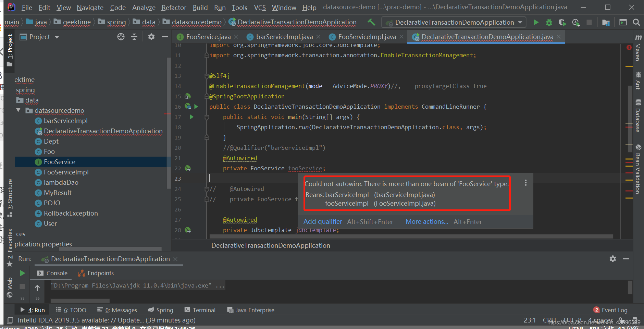The width and height of the screenshot is (644, 329).
Task: Start the debugger
Action: click(x=549, y=22)
